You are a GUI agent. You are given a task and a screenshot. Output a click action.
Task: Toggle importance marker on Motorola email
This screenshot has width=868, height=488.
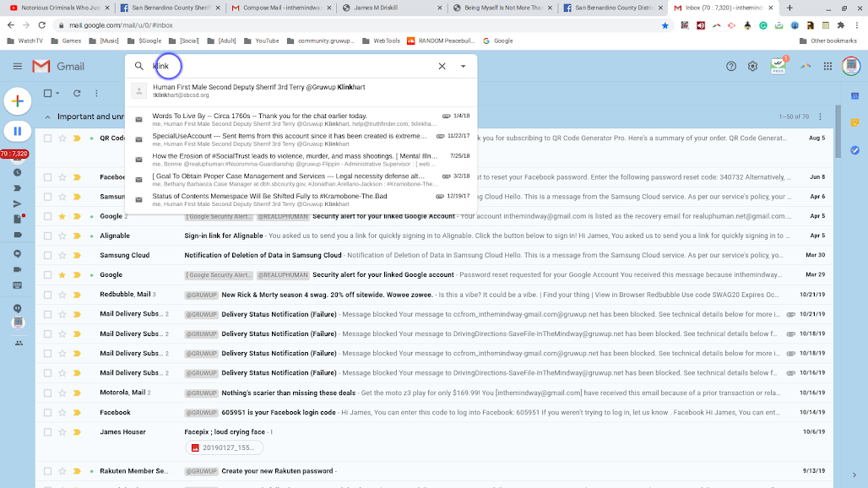77,393
